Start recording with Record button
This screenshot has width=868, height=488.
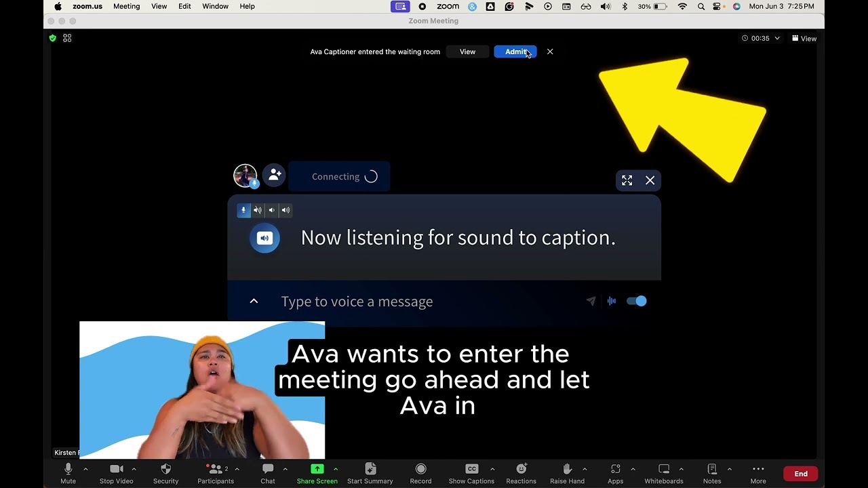click(x=420, y=473)
